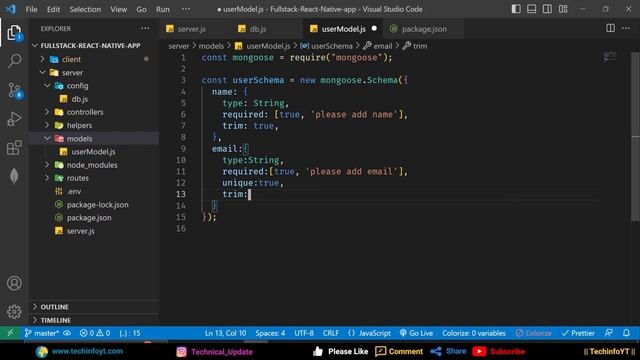
Task: Open package-lock.json in explorer
Action: [97, 204]
